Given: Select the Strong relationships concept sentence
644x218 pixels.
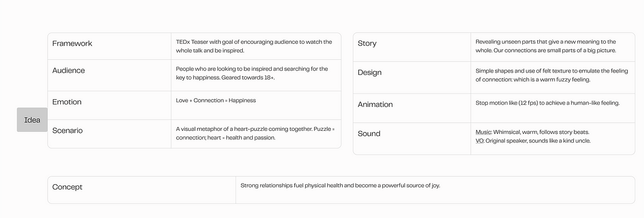Looking at the screenshot, I should click(340, 186).
